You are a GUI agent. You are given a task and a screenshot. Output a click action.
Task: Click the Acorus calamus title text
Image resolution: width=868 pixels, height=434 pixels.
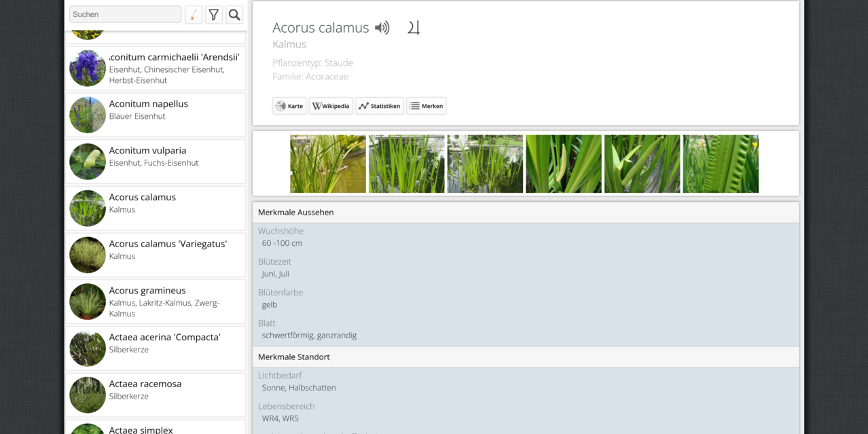pos(321,28)
